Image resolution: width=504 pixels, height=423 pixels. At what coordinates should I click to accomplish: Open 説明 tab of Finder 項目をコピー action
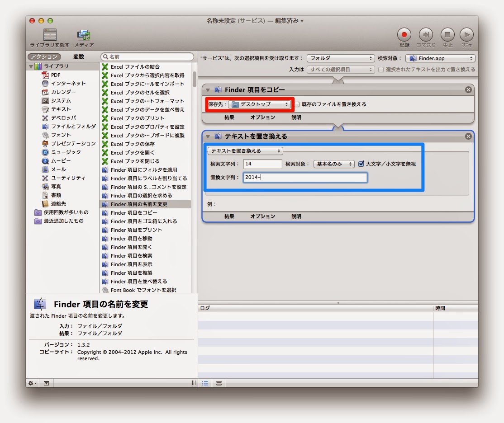pos(296,117)
